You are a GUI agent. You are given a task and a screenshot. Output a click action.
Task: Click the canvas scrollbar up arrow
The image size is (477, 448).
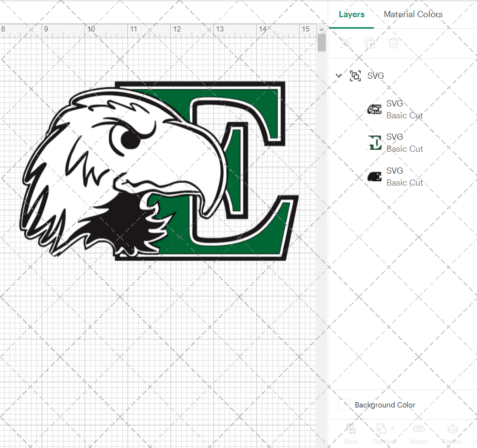click(321, 30)
